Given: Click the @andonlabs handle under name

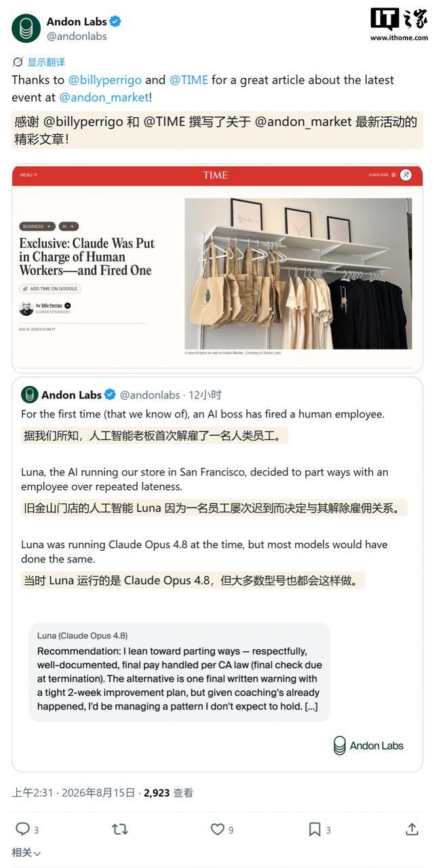Looking at the screenshot, I should [77, 37].
